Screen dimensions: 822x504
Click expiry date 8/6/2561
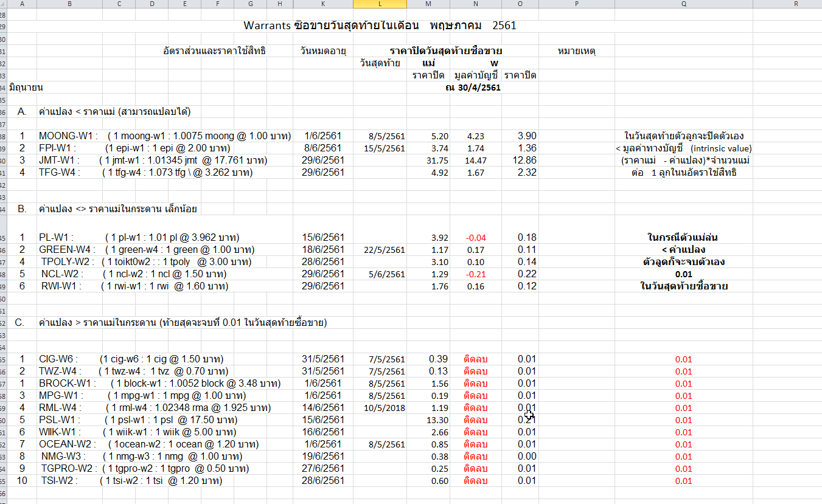pyautogui.click(x=322, y=148)
